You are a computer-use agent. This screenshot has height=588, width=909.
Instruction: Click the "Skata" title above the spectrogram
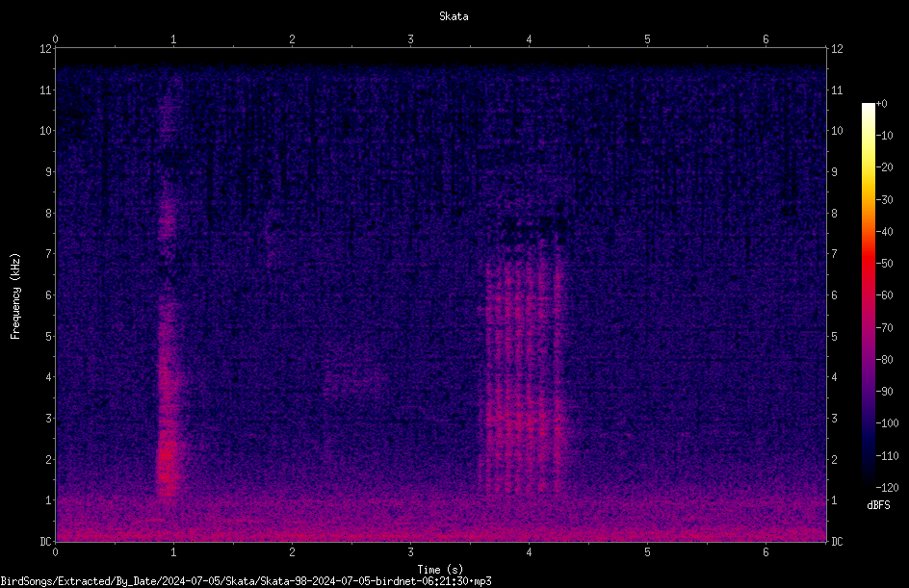point(454,16)
